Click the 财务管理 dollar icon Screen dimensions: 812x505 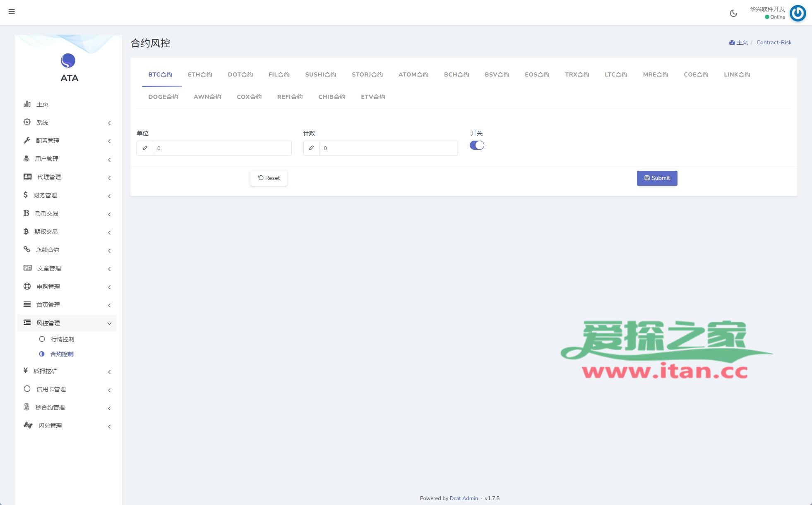click(26, 195)
